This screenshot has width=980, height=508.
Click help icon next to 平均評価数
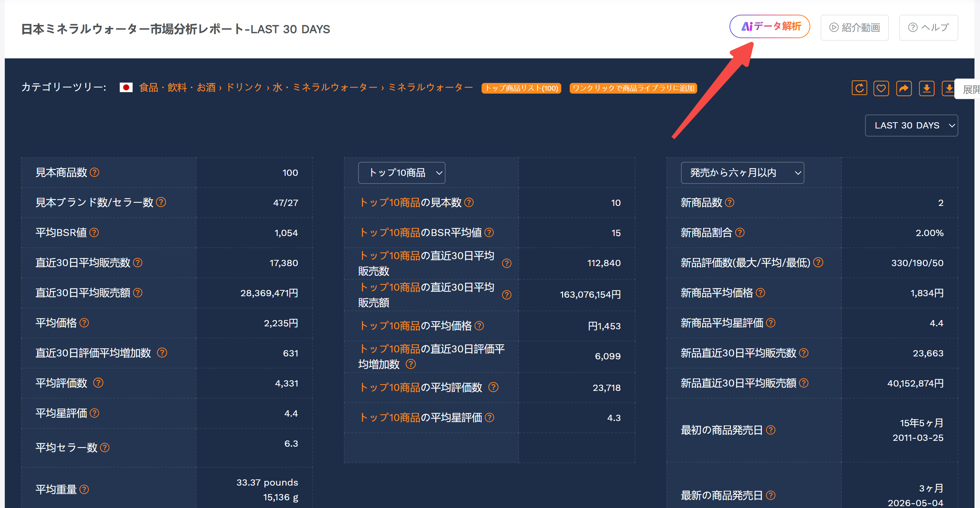pos(98,383)
